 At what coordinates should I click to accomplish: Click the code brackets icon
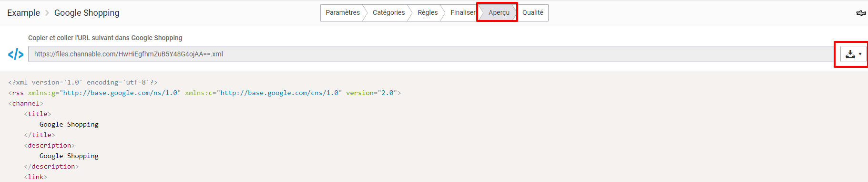click(x=16, y=54)
